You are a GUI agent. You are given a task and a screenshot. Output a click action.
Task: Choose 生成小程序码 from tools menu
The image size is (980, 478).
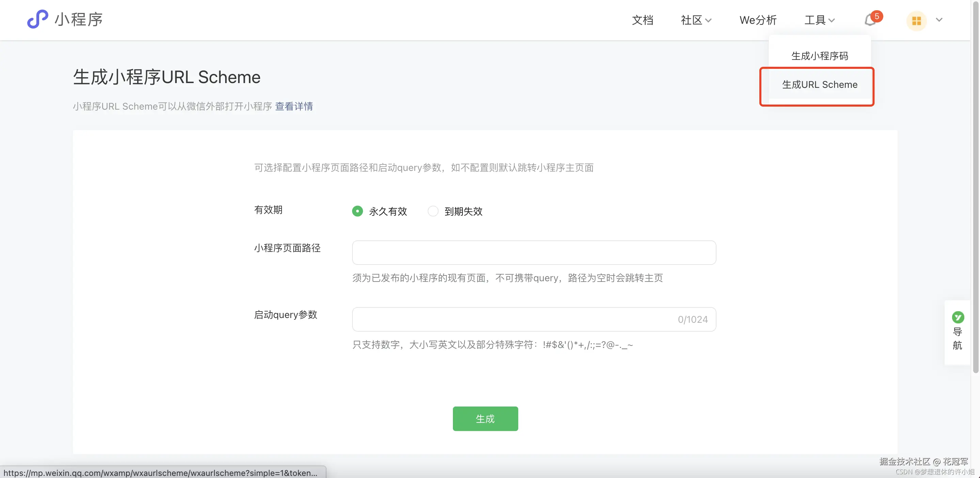point(820,56)
